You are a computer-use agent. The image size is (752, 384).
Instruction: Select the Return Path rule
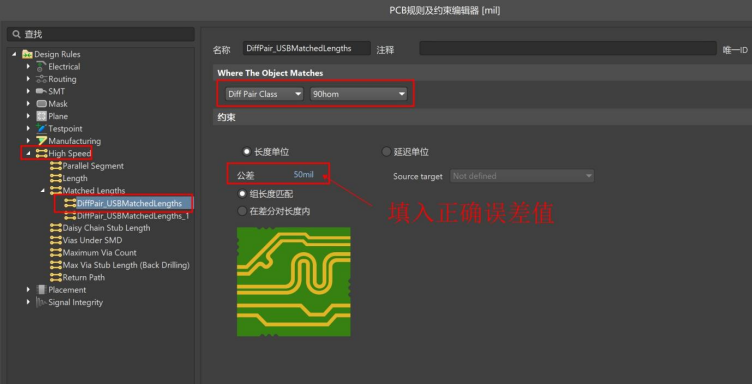pyautogui.click(x=83, y=278)
